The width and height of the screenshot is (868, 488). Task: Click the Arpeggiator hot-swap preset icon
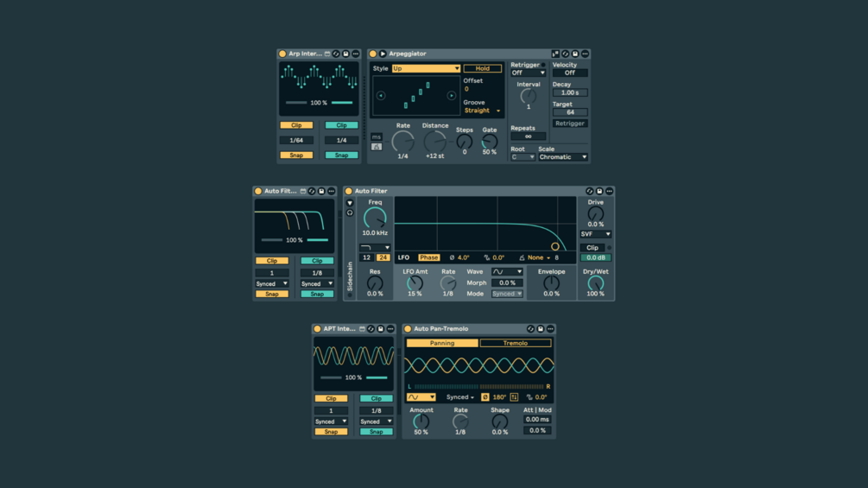click(565, 54)
